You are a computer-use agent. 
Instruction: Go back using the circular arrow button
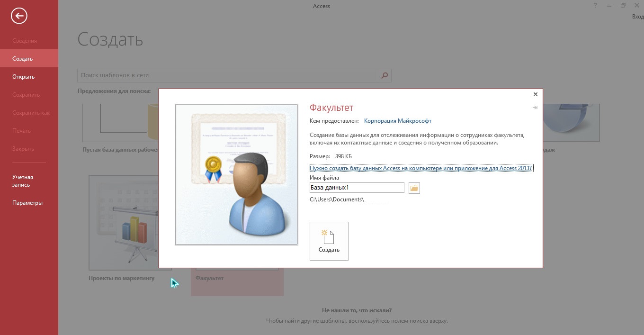pyautogui.click(x=19, y=16)
